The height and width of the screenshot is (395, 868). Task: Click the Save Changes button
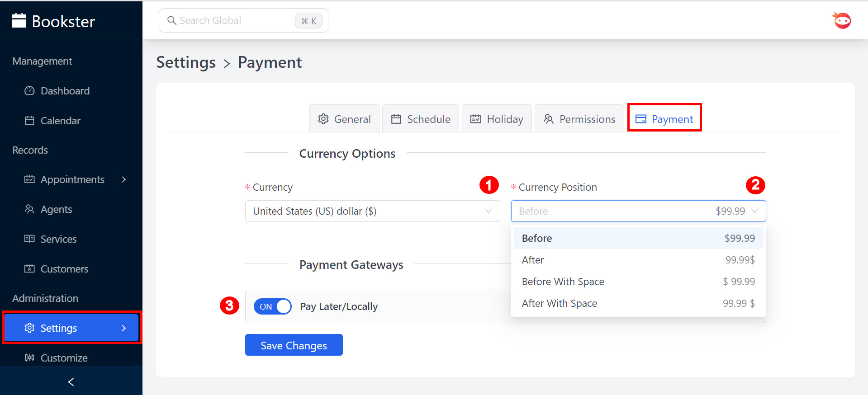click(294, 345)
